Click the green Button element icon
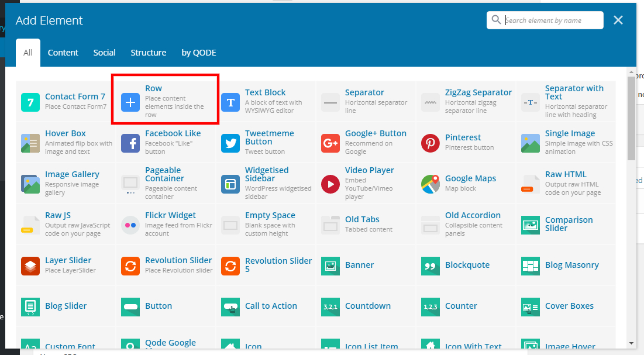 point(130,307)
